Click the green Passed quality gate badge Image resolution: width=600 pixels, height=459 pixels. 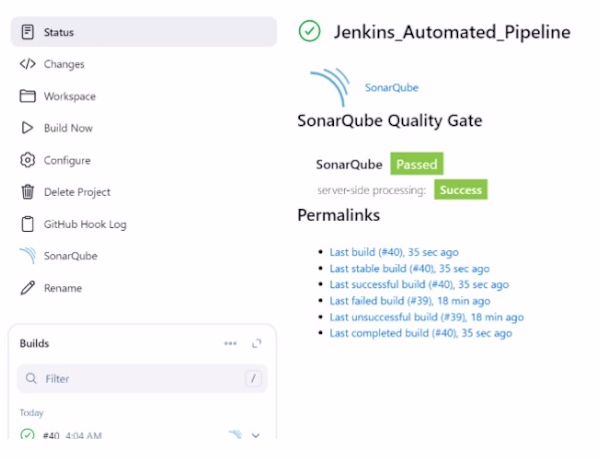pyautogui.click(x=417, y=164)
